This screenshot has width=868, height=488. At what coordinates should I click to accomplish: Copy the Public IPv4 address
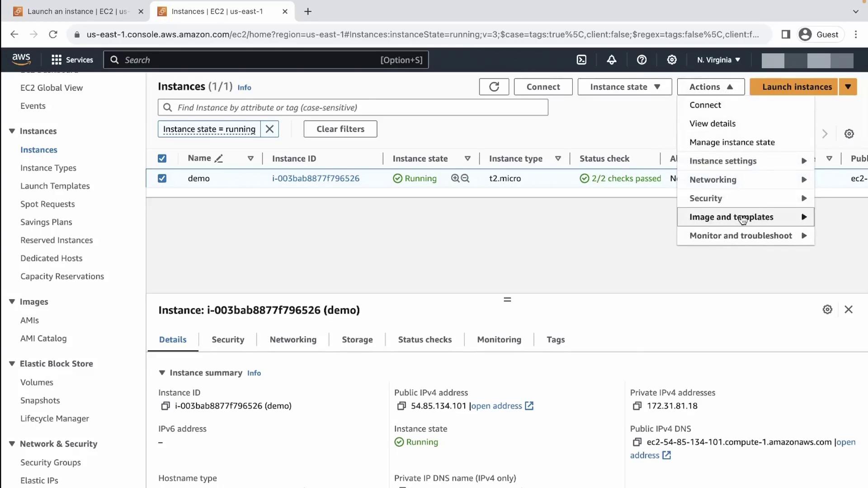pos(401,406)
